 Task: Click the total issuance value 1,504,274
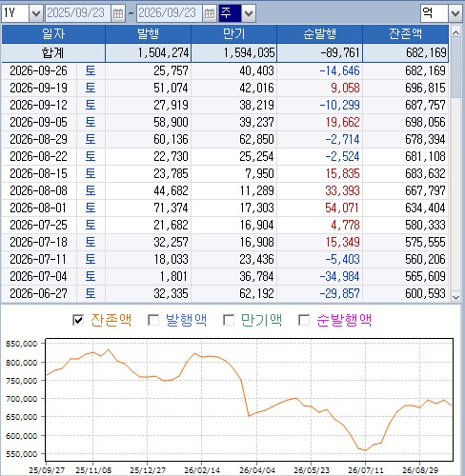coord(163,52)
